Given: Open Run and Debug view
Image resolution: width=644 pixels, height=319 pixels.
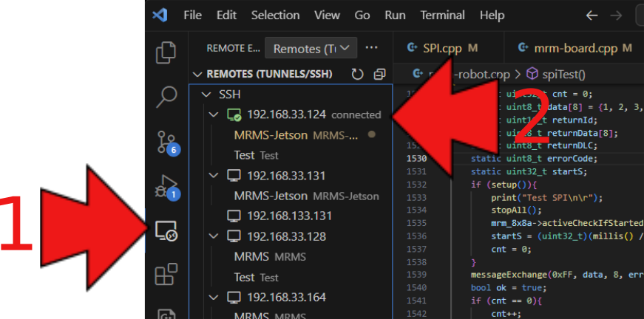Looking at the screenshot, I should [166, 185].
